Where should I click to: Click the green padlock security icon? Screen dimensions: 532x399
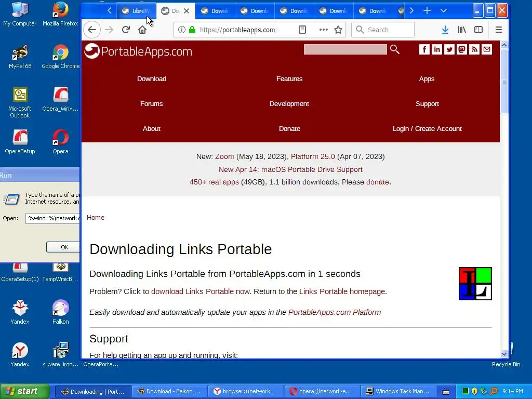pos(192,30)
